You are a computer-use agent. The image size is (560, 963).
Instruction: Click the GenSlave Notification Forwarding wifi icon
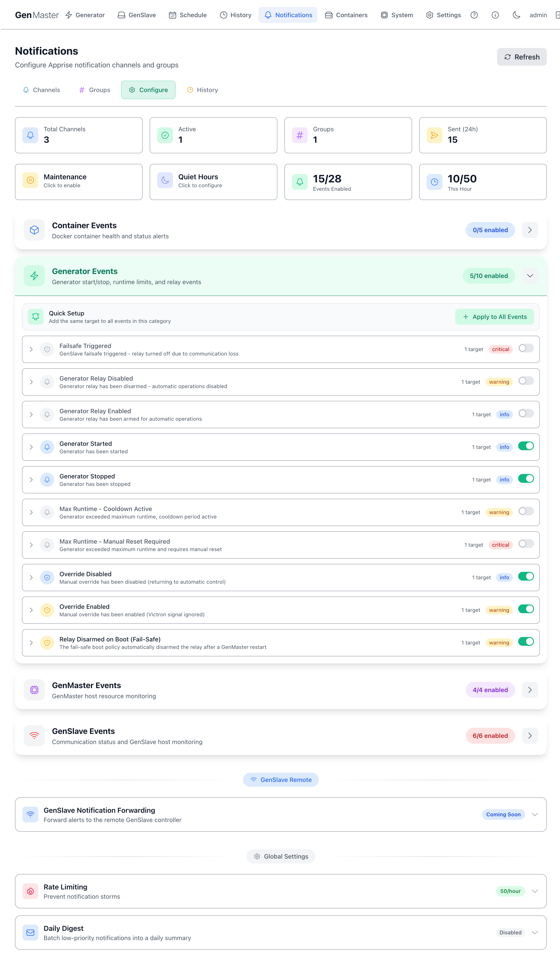coord(30,815)
